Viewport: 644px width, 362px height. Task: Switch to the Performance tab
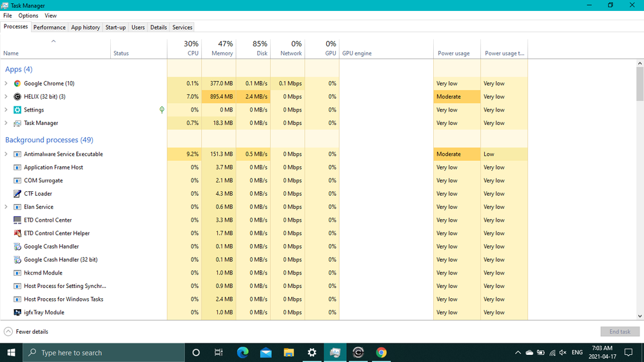coord(49,28)
